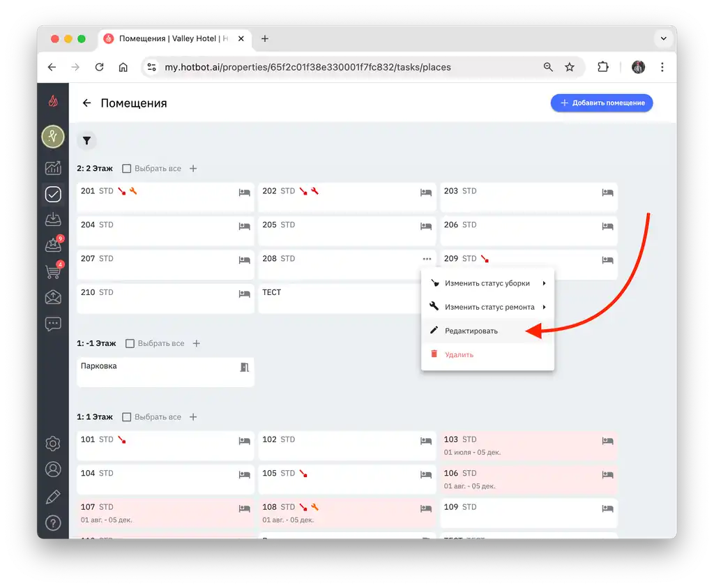Click the browser address bar URL
Screen dimensions: 714x588
coord(307,68)
